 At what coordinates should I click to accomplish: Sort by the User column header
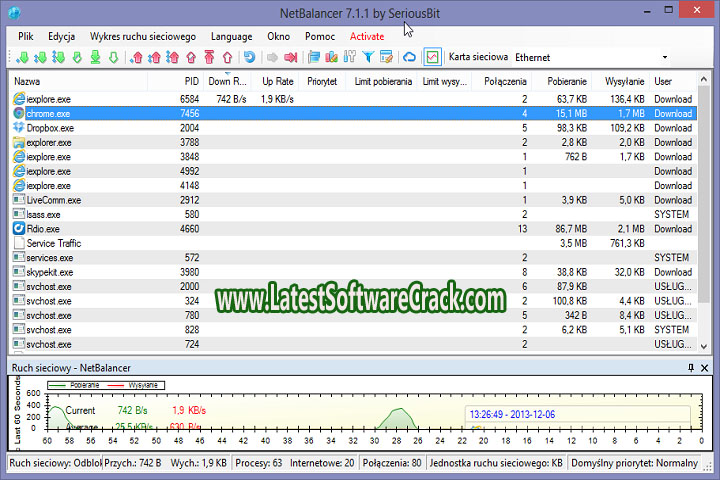pyautogui.click(x=673, y=81)
